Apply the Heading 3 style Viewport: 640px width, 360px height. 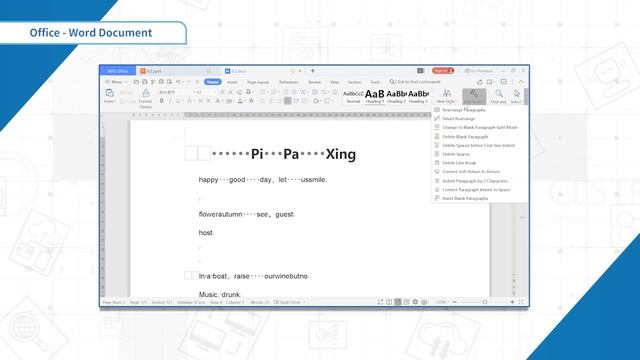pos(418,97)
